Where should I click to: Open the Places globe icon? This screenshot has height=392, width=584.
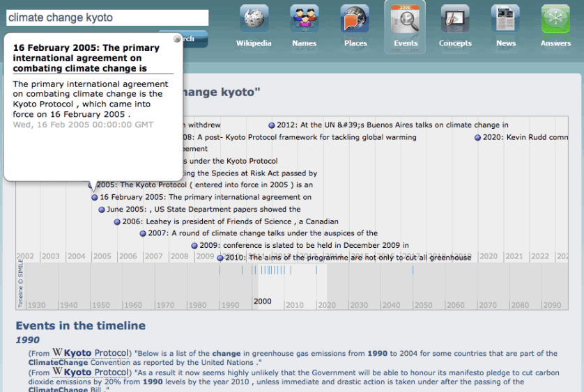355,19
